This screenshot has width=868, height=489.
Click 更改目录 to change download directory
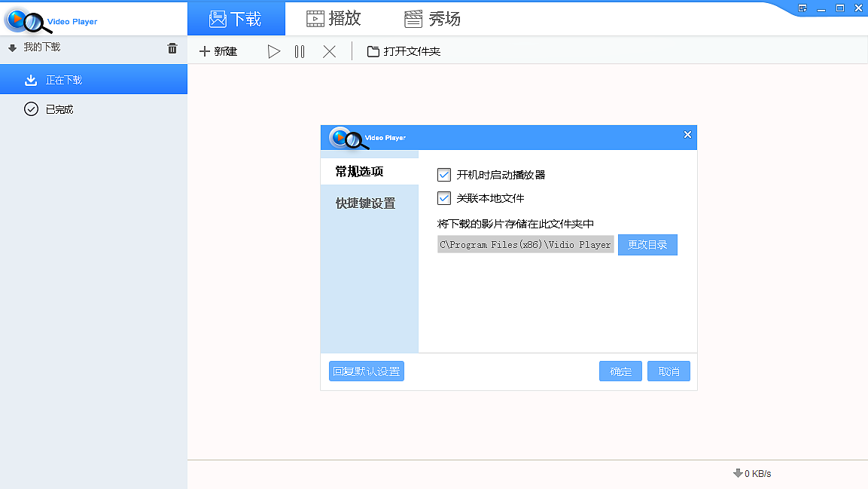pos(647,244)
